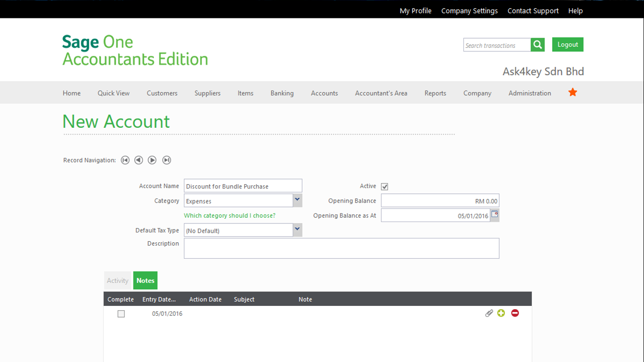644x362 pixels.
Task: Click the Subject column header
Action: click(244, 299)
